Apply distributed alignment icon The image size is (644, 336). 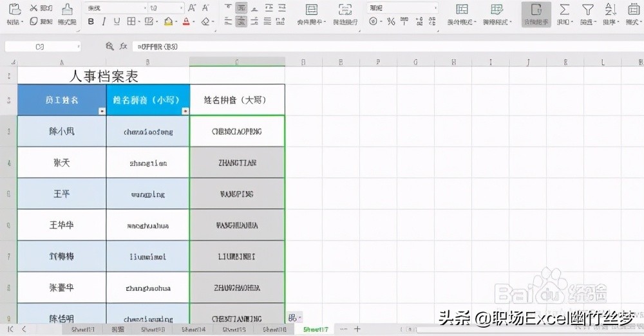(281, 21)
